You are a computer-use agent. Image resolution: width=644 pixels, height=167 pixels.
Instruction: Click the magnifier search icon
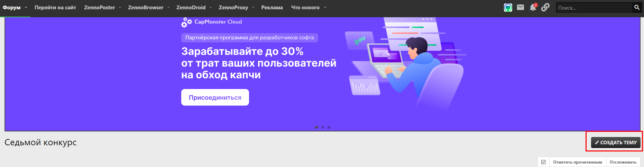(x=637, y=7)
